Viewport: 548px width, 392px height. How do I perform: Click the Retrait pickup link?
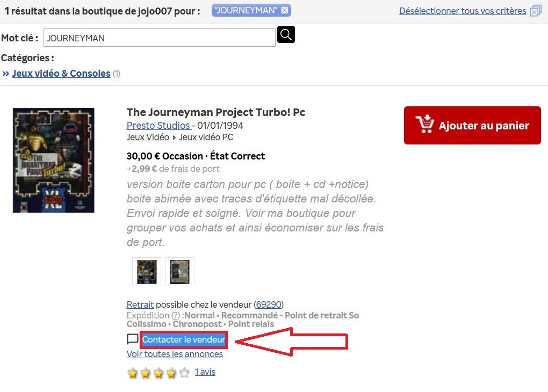(x=140, y=304)
